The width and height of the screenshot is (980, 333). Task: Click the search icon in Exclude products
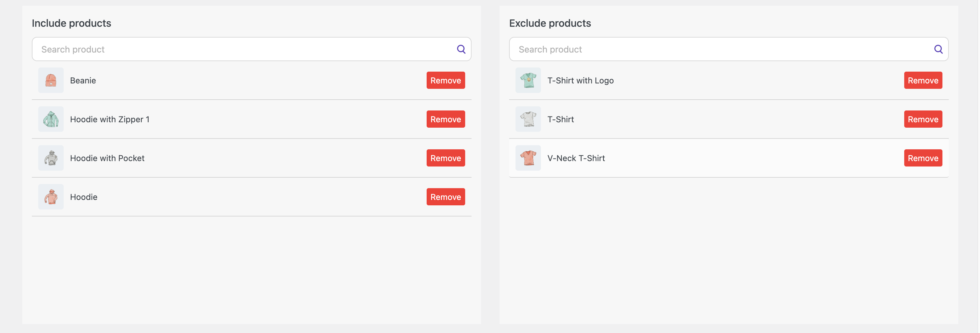point(938,49)
